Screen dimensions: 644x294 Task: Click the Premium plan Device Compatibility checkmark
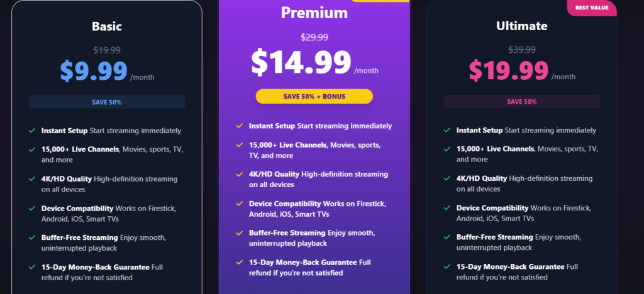(240, 204)
